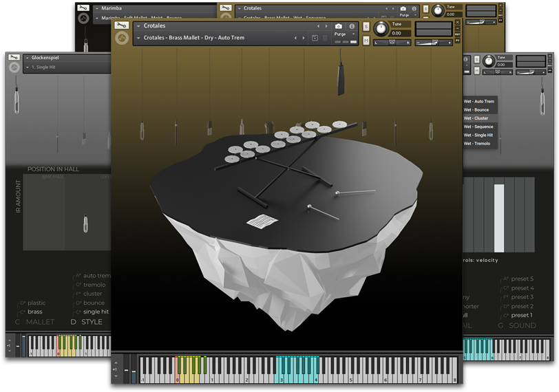The height and width of the screenshot is (392, 559).
Task: Select bounce style in Glockenspiel window
Action: [94, 303]
